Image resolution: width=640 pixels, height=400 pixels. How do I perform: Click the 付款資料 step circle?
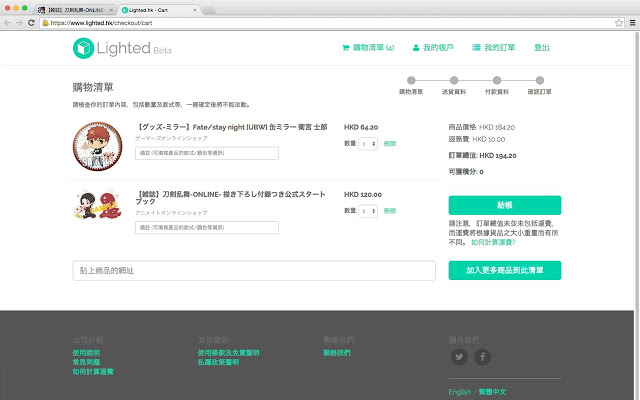click(x=497, y=80)
